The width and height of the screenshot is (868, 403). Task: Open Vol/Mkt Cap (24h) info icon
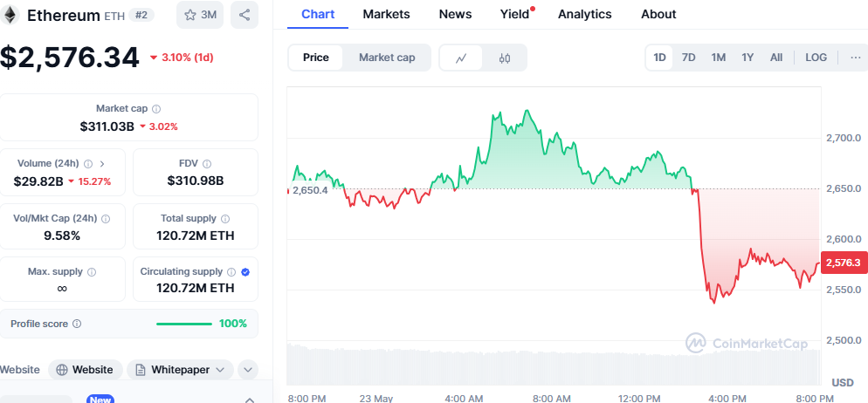tap(106, 218)
